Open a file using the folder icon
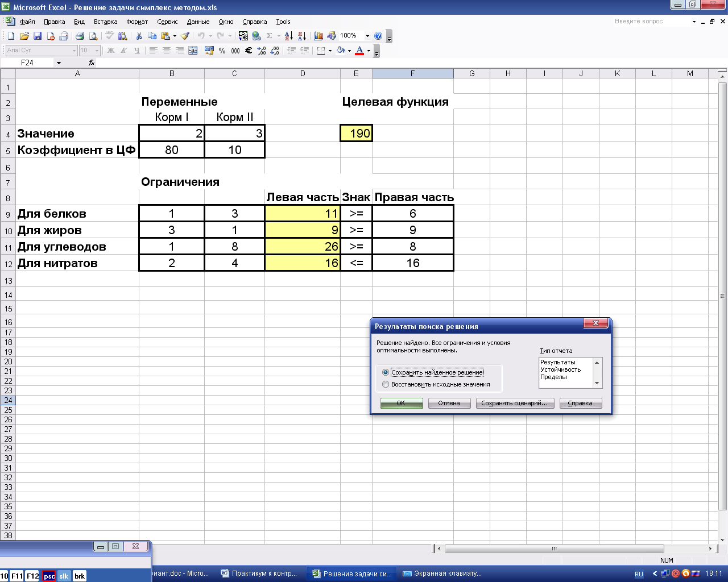The image size is (728, 582). (24, 36)
